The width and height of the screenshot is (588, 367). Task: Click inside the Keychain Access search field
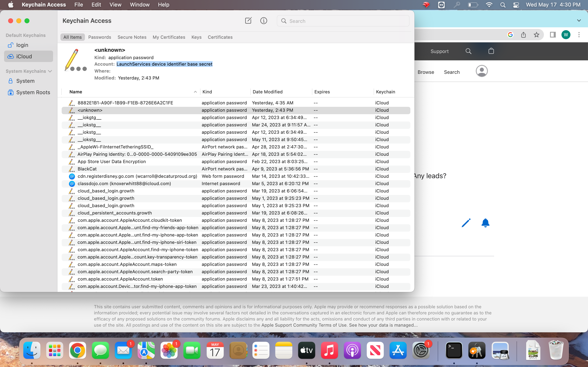tap(343, 21)
